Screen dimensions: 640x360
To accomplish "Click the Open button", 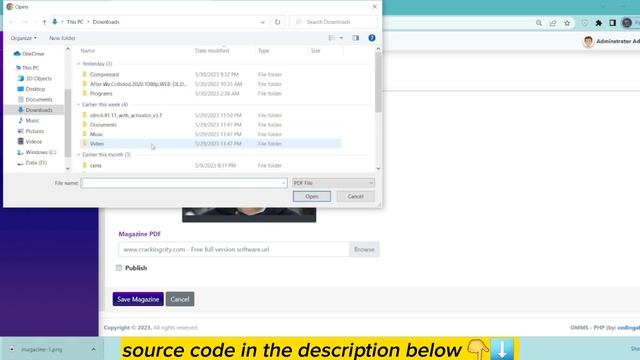I will click(x=312, y=196).
